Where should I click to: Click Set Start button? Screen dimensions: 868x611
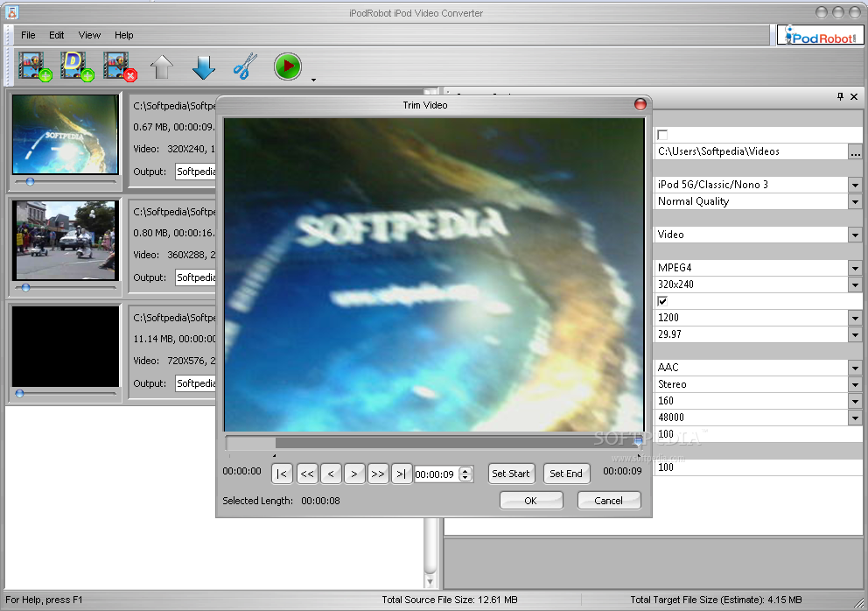[x=511, y=474]
